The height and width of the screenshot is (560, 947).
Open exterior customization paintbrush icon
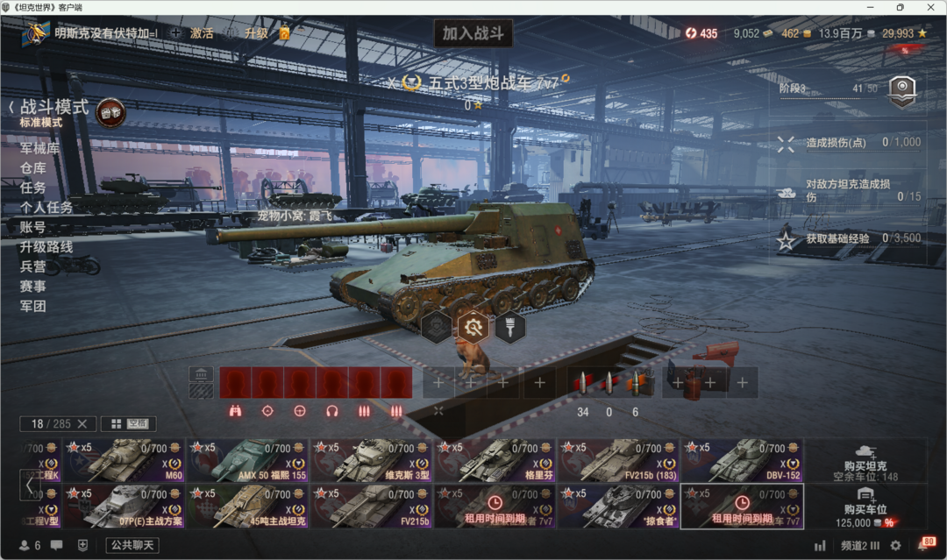tap(509, 328)
